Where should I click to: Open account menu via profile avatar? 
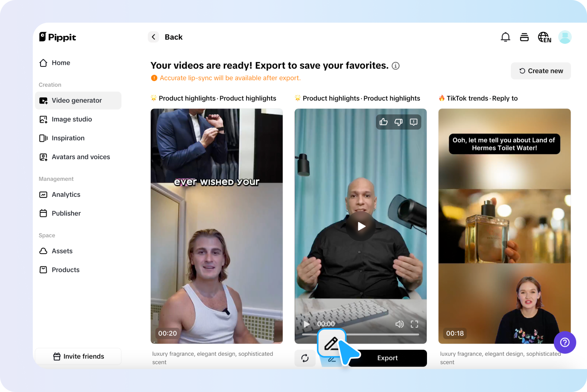coord(565,37)
